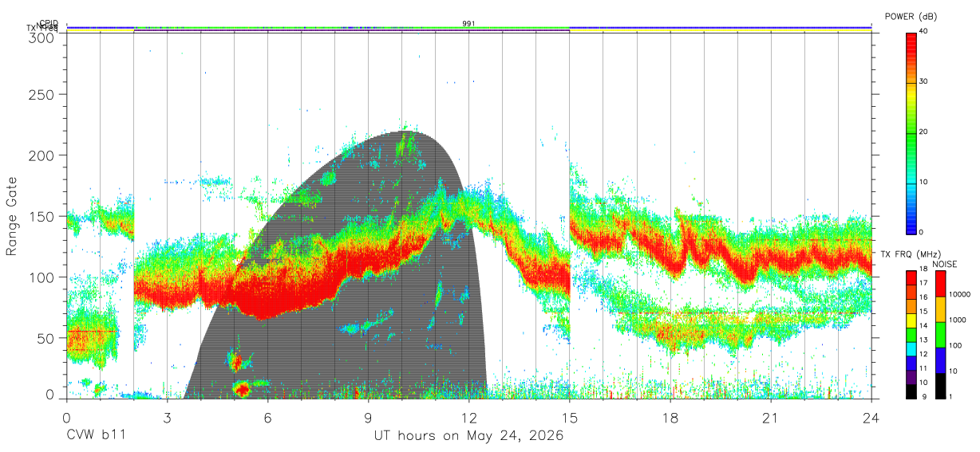Viewport: 980px width, 452px height.
Task: Click the '300' label on the range gate axis
Action: click(x=42, y=37)
